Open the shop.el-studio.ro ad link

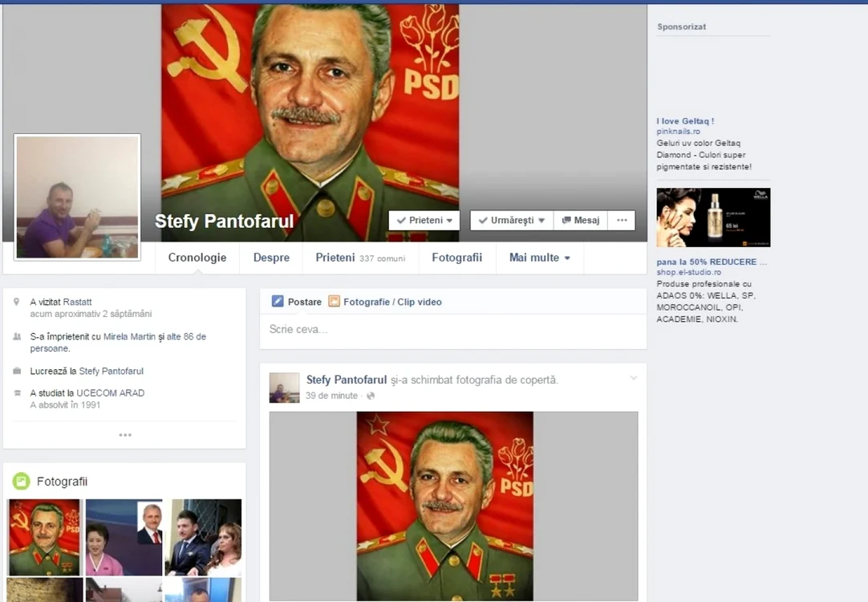coord(688,272)
